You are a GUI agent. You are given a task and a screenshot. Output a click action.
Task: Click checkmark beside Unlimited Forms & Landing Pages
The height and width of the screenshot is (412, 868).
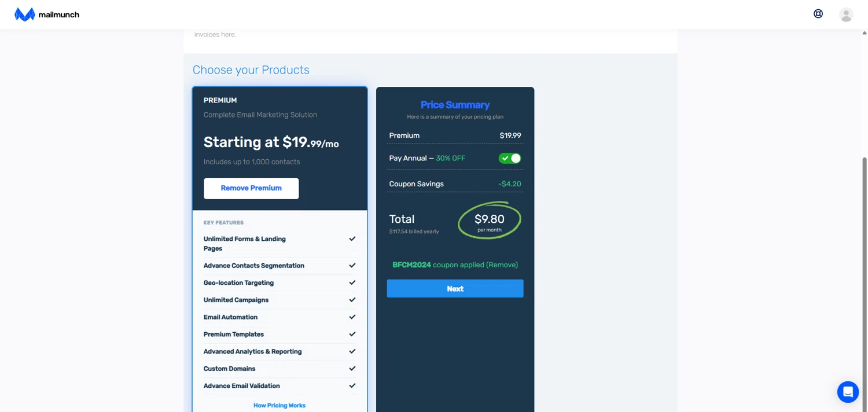352,238
